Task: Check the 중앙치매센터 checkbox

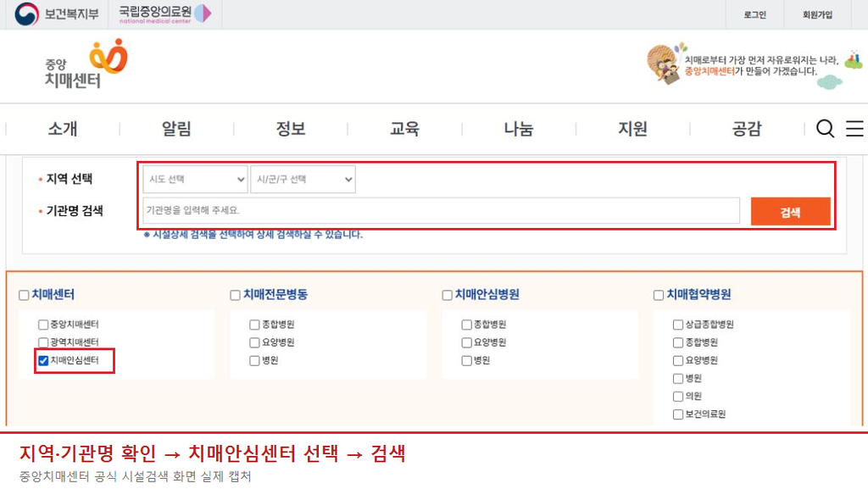Action: 43,324
